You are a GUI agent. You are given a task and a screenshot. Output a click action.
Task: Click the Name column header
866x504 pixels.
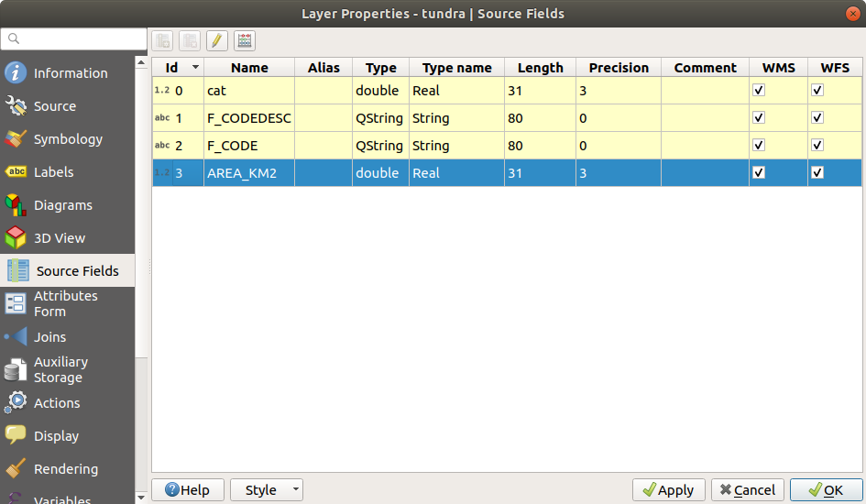[x=249, y=67]
